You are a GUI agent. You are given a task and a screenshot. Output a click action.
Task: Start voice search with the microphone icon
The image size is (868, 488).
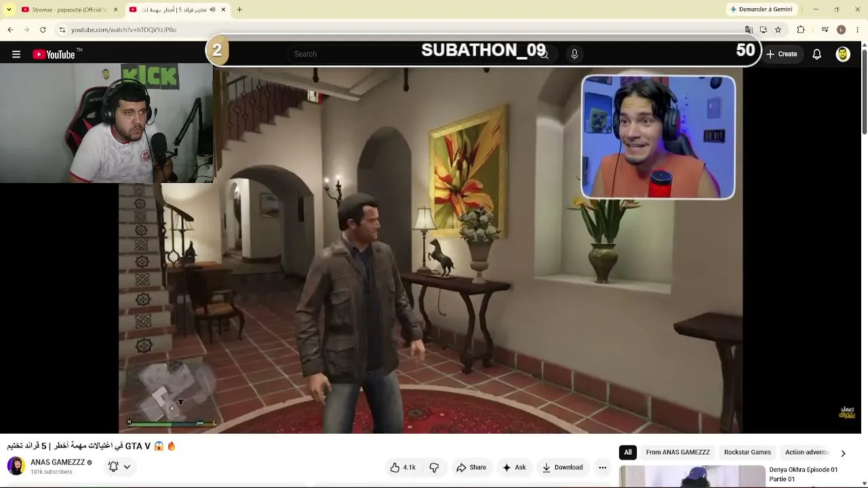574,54
